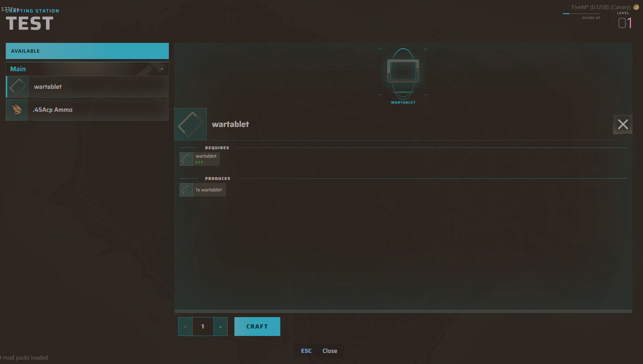Click the ESC Close button

(x=319, y=351)
